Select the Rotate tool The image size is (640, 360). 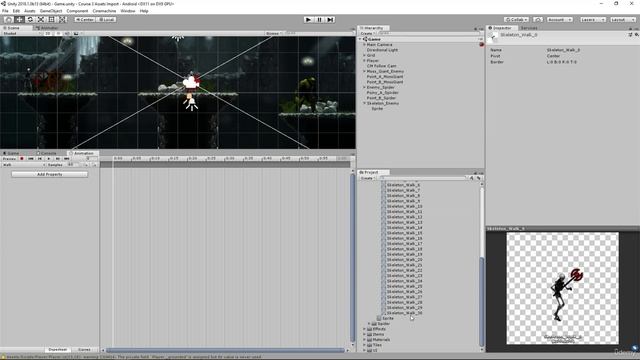coord(30,19)
